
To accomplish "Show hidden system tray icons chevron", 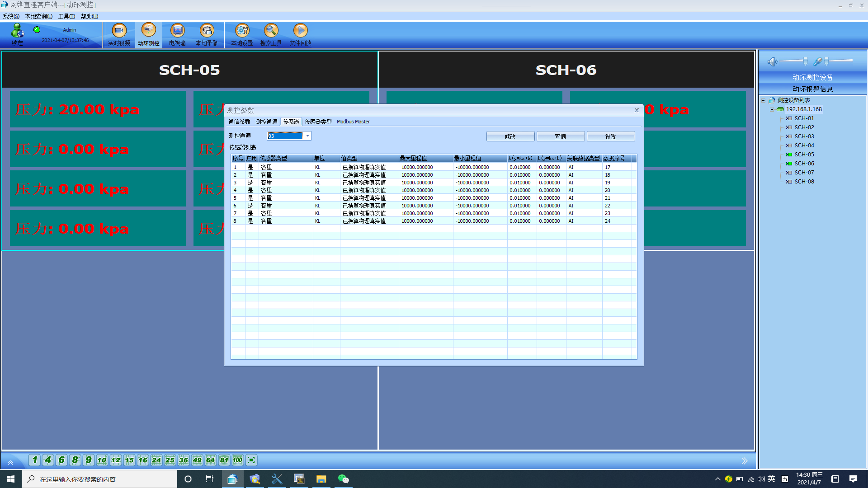I will click(717, 479).
